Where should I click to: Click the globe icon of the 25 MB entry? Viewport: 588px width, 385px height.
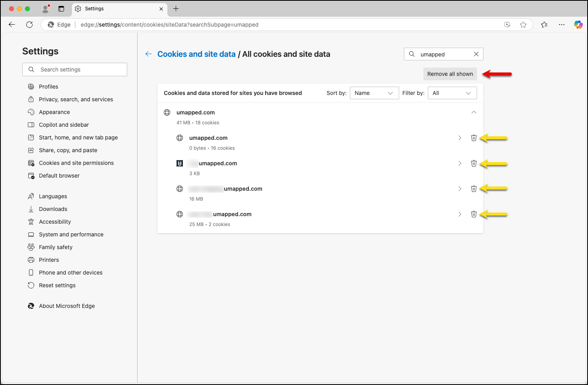[180, 214]
